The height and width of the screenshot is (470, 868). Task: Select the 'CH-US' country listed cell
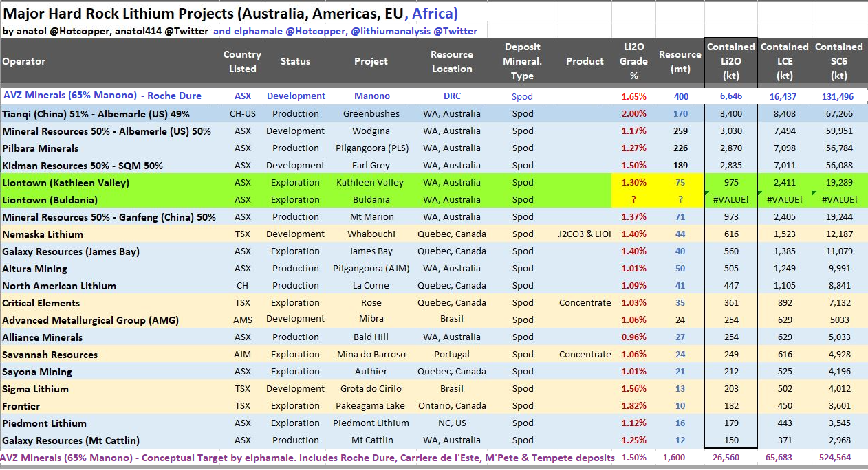pos(242,113)
